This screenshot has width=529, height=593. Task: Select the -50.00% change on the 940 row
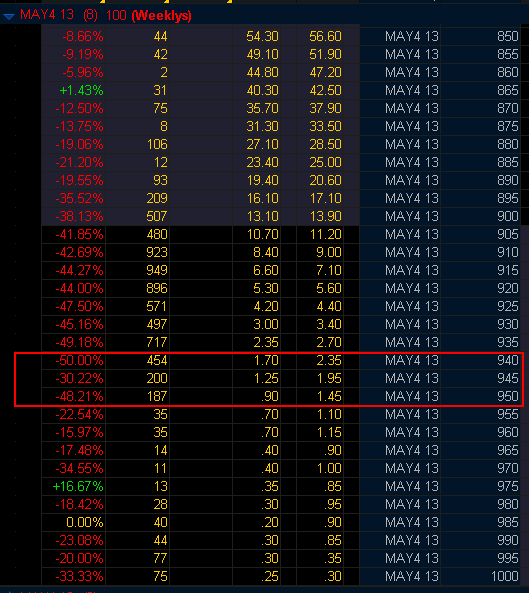coord(79,360)
